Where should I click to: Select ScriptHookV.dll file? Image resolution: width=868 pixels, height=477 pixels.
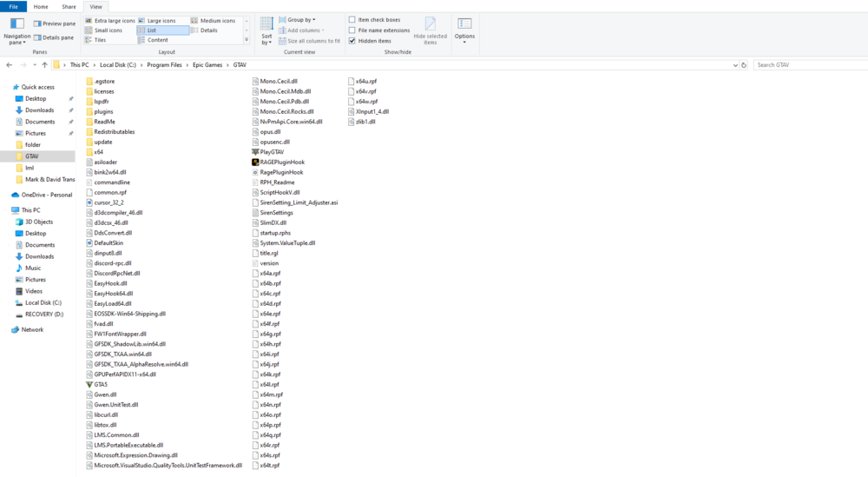[276, 193]
